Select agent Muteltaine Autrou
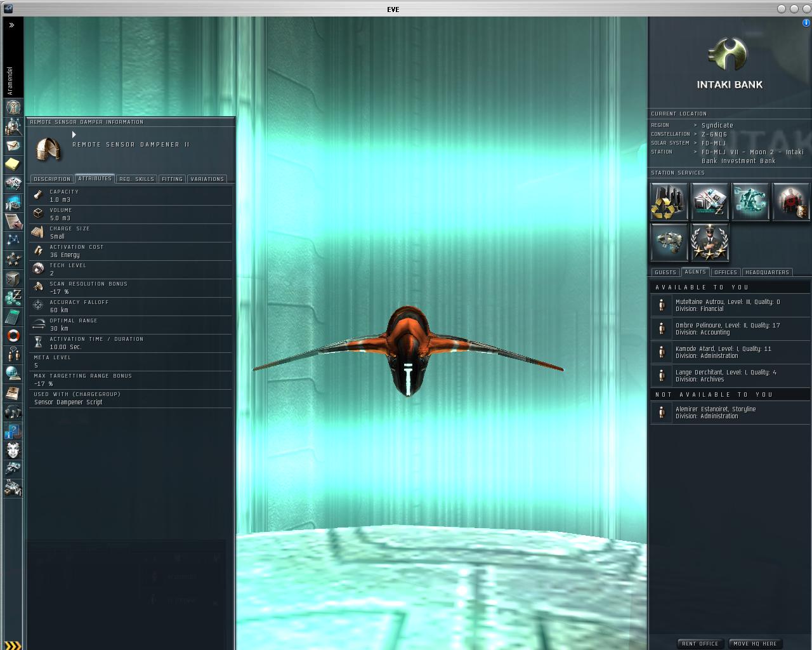 pyautogui.click(x=730, y=305)
